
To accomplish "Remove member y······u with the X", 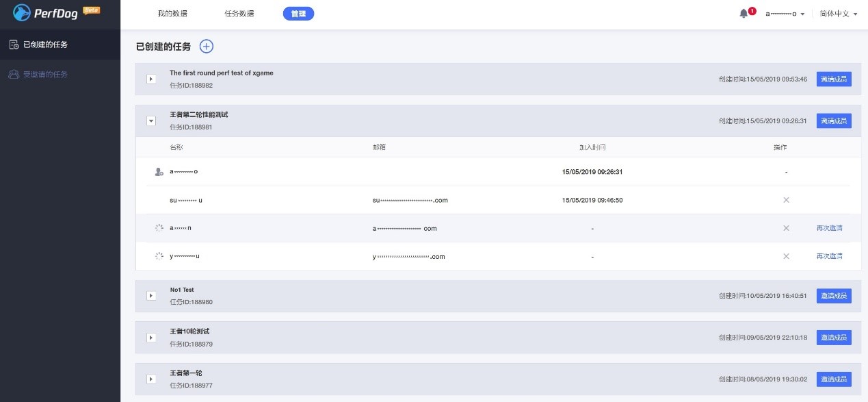I will [x=786, y=255].
